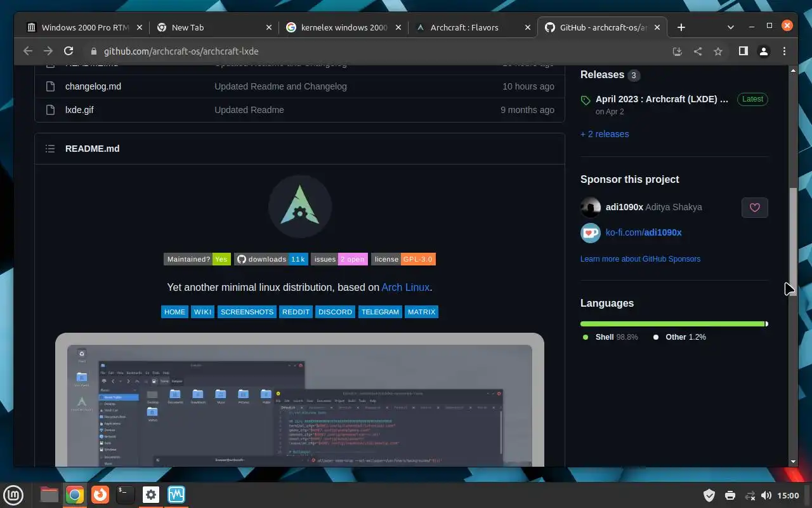Open the Chrome three-dot menu
Viewport: 812px width, 508px height.
click(785, 51)
